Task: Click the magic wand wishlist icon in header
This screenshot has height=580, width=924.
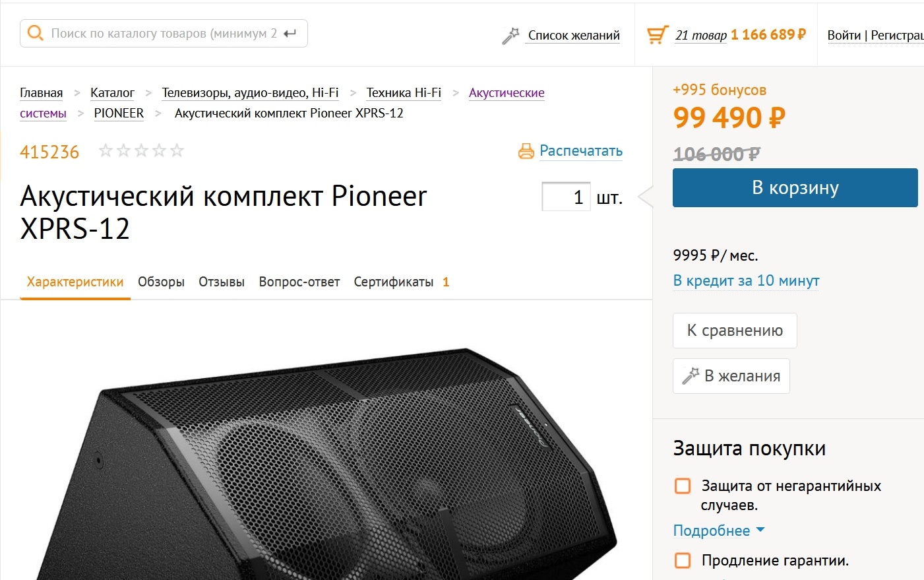Action: pyautogui.click(x=510, y=36)
